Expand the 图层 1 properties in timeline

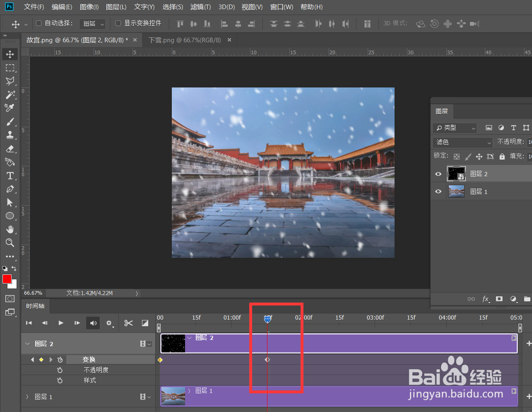[x=27, y=397]
